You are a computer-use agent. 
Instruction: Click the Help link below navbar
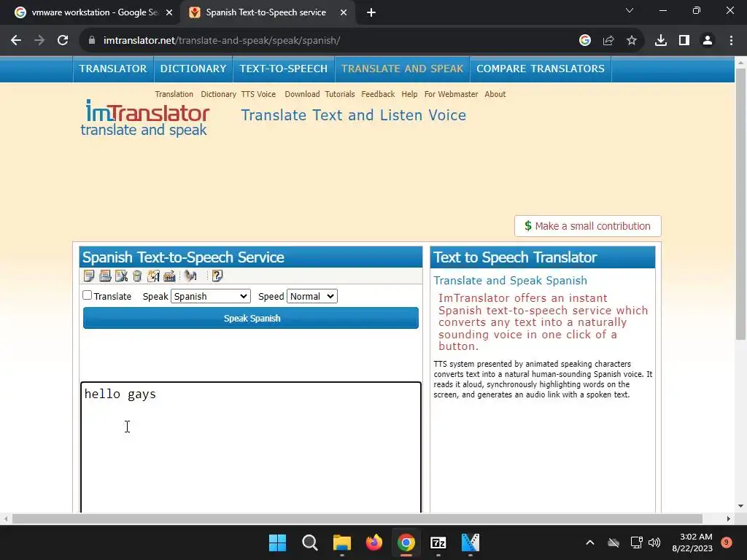coord(409,94)
